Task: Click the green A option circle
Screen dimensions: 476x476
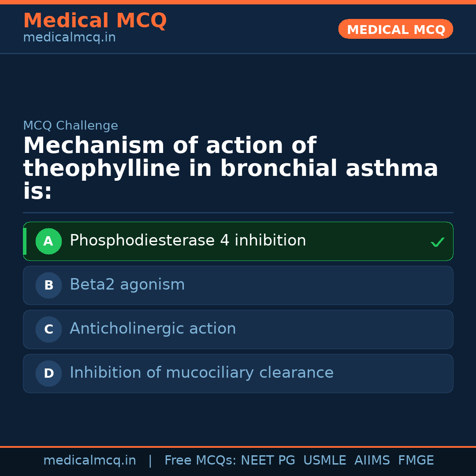Action: [48, 241]
